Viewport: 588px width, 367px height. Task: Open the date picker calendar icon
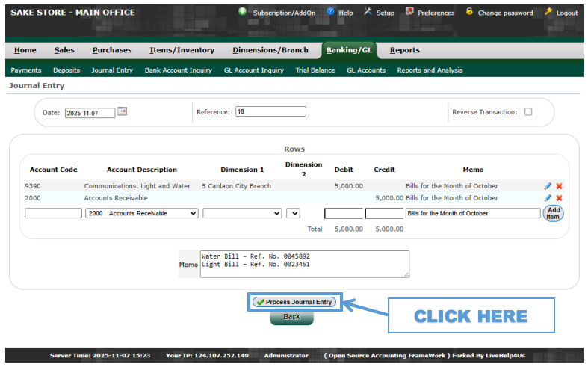tap(123, 111)
